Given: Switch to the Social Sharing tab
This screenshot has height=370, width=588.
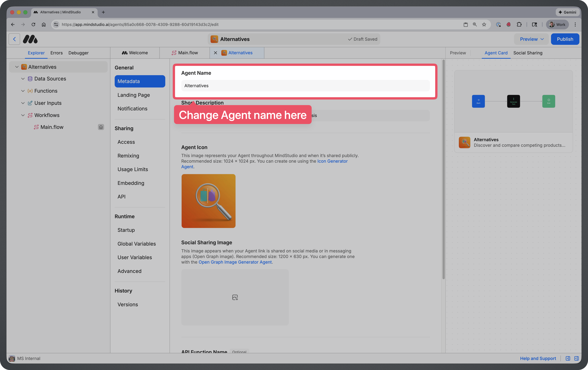Looking at the screenshot, I should click(x=528, y=53).
